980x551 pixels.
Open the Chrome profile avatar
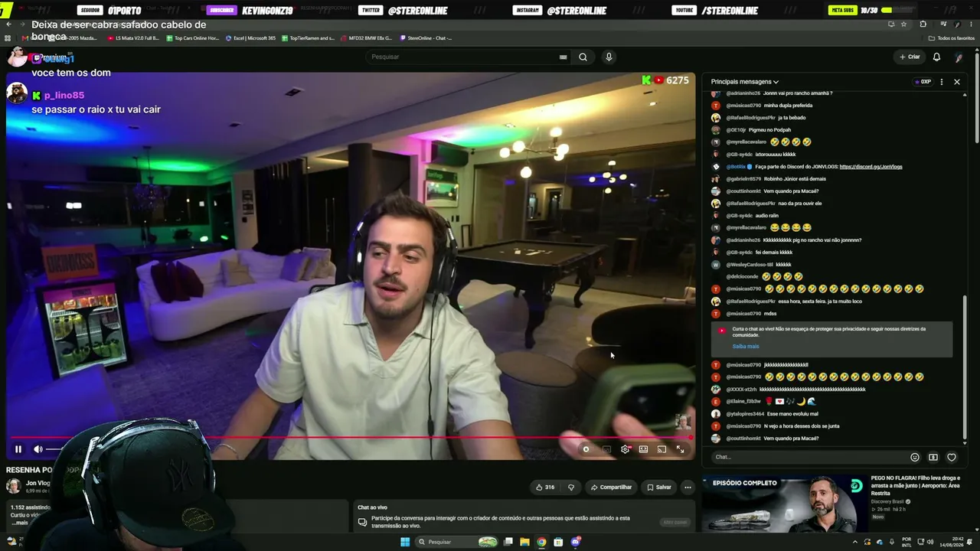click(x=958, y=24)
